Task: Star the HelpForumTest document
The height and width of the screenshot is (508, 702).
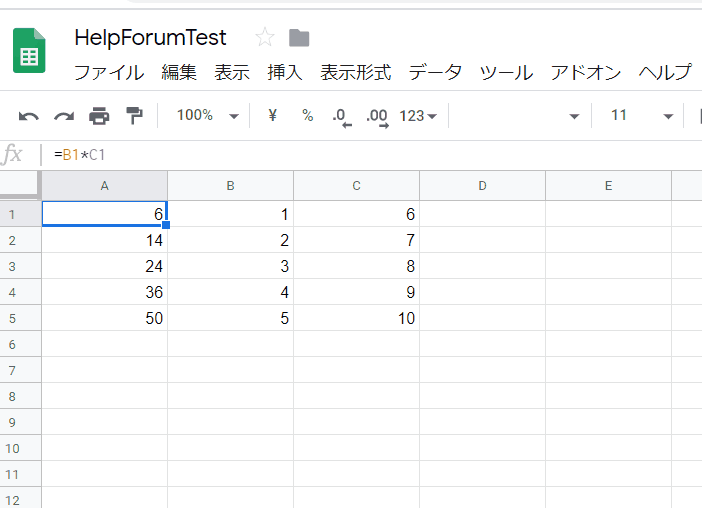Action: tap(265, 37)
